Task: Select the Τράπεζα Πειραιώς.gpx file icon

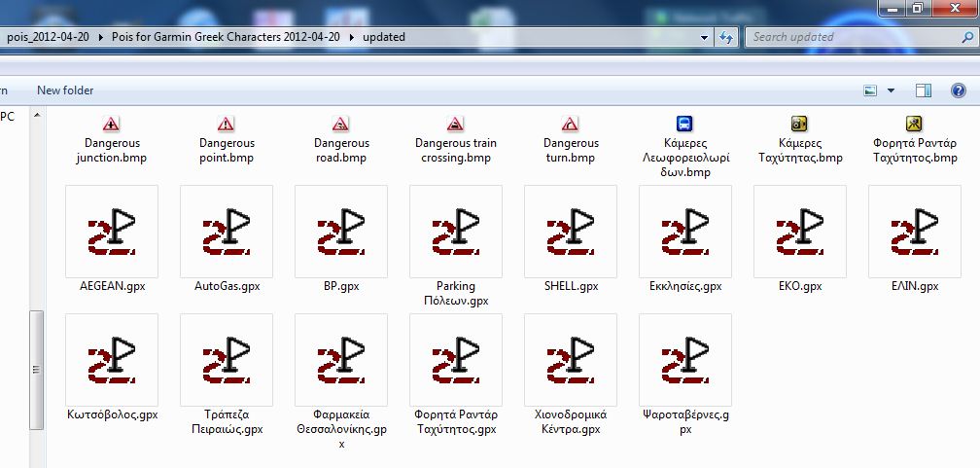Action: pyautogui.click(x=227, y=360)
